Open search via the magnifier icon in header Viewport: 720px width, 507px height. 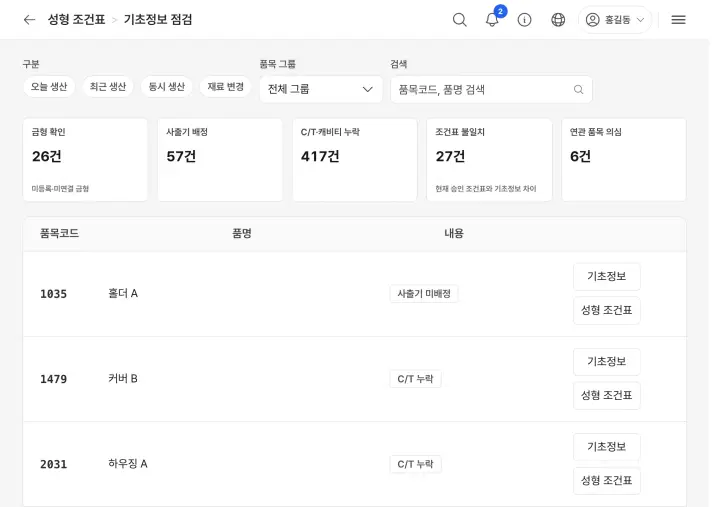click(460, 20)
